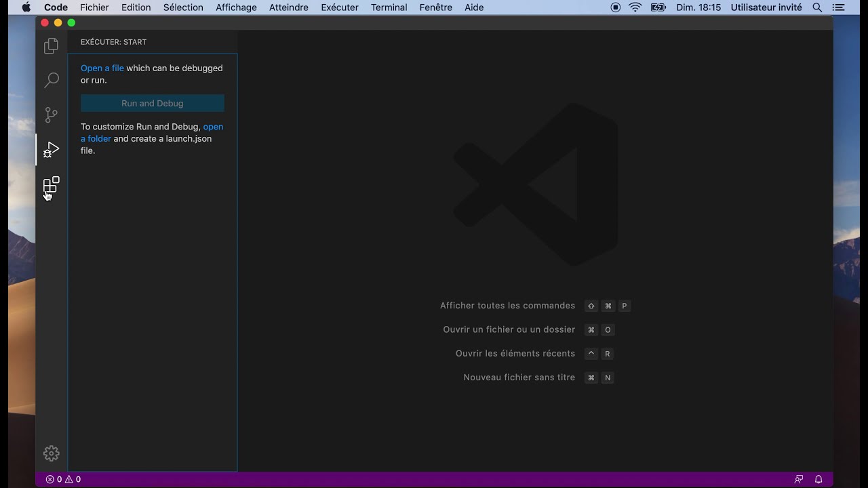Click the clock Dim. 18:15

click(x=698, y=7)
